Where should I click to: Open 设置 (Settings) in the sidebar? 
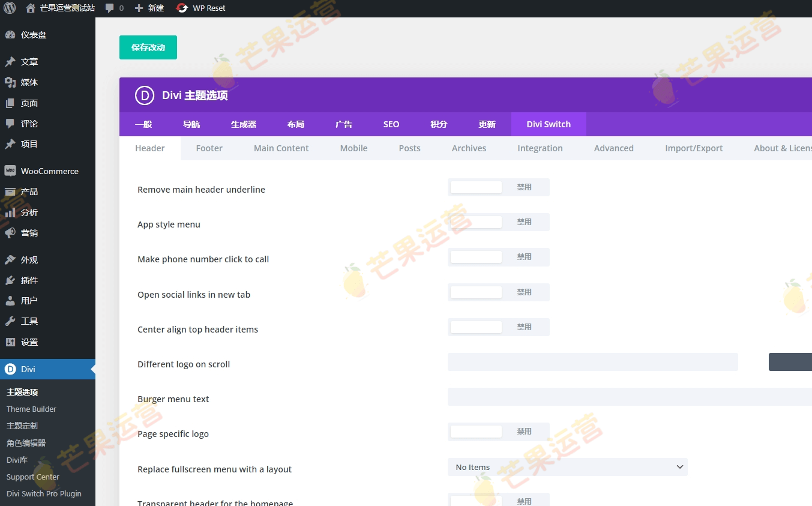point(27,341)
